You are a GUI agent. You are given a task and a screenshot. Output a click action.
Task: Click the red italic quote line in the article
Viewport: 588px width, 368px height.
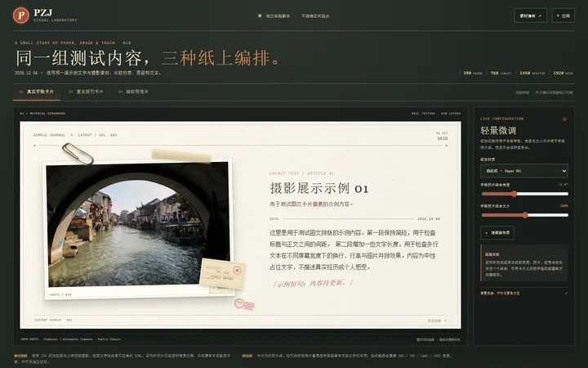tap(312, 283)
